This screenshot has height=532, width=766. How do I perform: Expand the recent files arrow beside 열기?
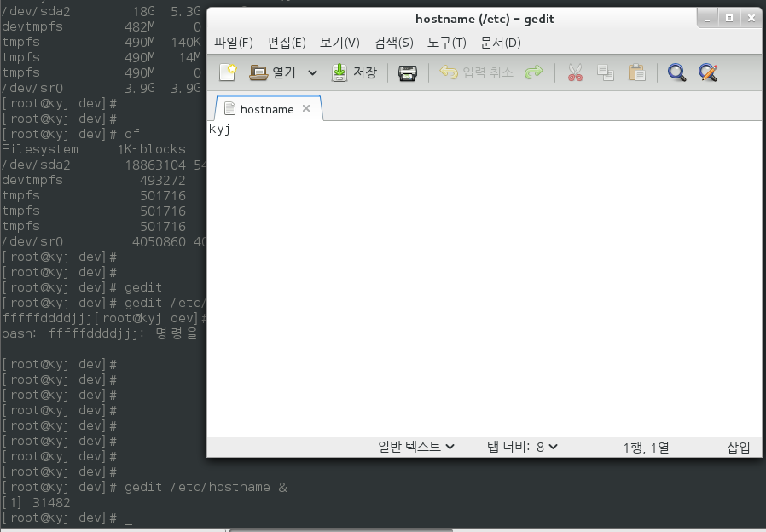pos(313,73)
